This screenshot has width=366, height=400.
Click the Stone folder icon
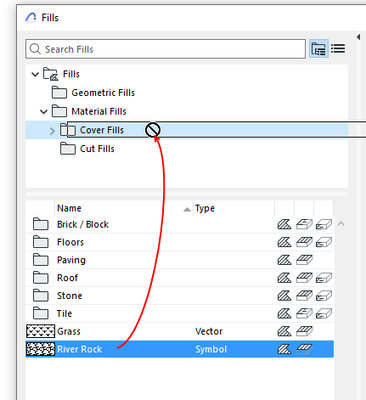coord(41,296)
